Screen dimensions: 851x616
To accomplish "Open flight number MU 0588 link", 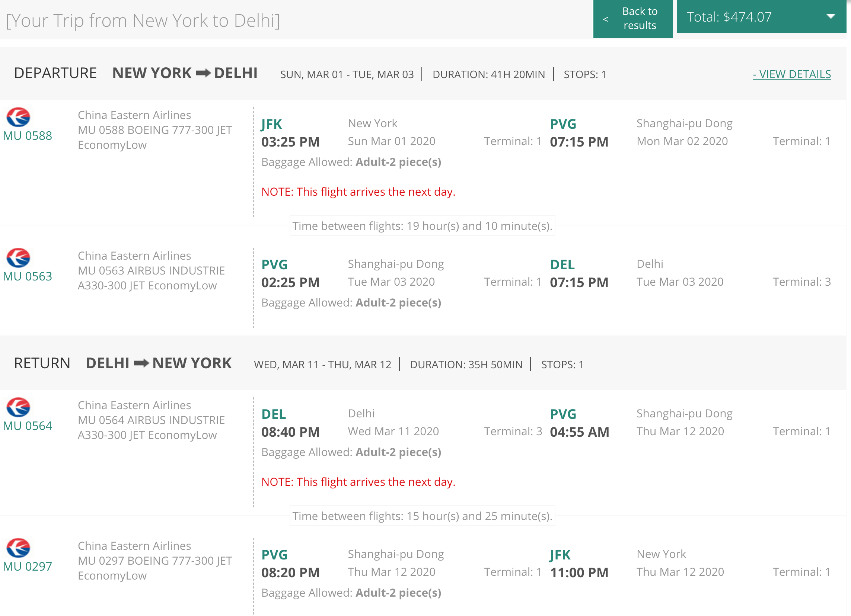I will point(28,136).
